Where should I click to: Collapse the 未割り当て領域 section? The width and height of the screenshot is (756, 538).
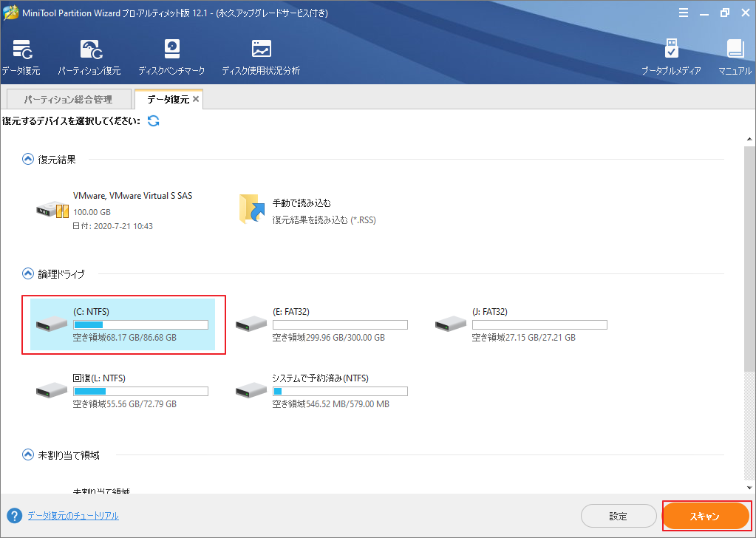(28, 454)
